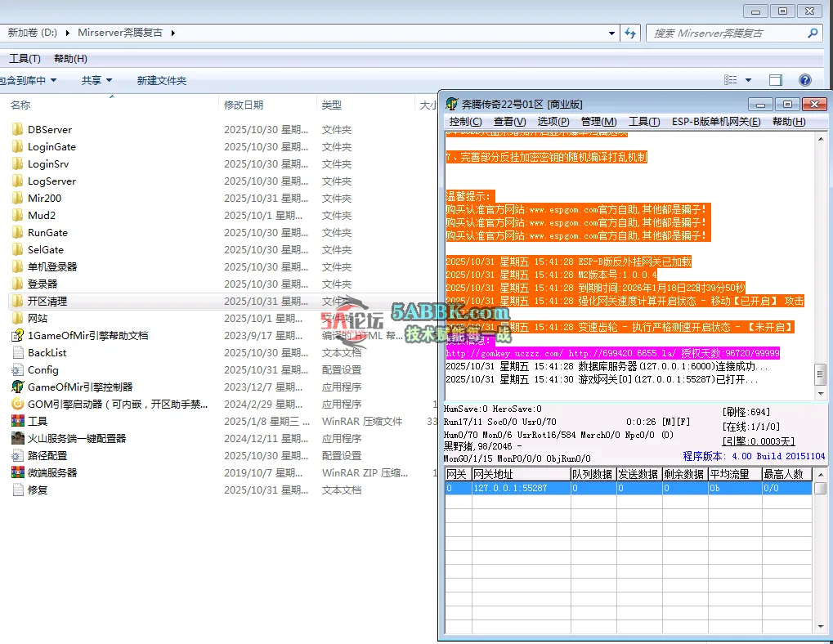Open the 开区清理 folder
833x644 pixels.
click(47, 301)
